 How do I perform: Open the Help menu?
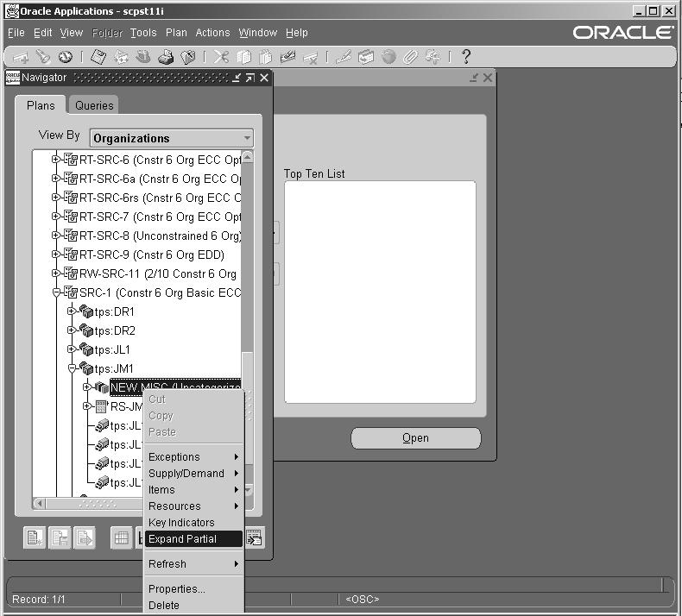click(x=297, y=33)
